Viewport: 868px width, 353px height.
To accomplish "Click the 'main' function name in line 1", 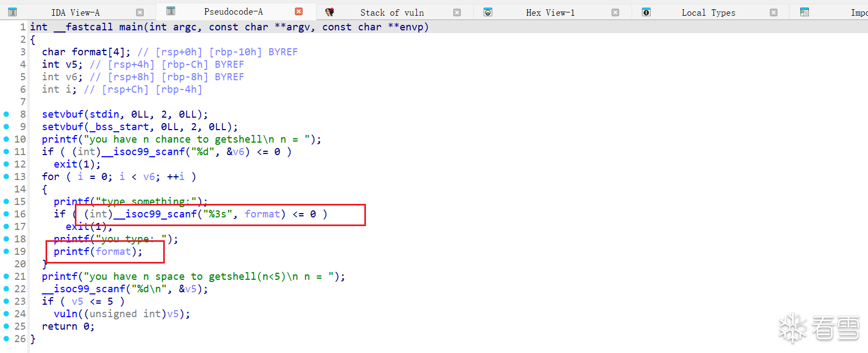I will tap(131, 27).
